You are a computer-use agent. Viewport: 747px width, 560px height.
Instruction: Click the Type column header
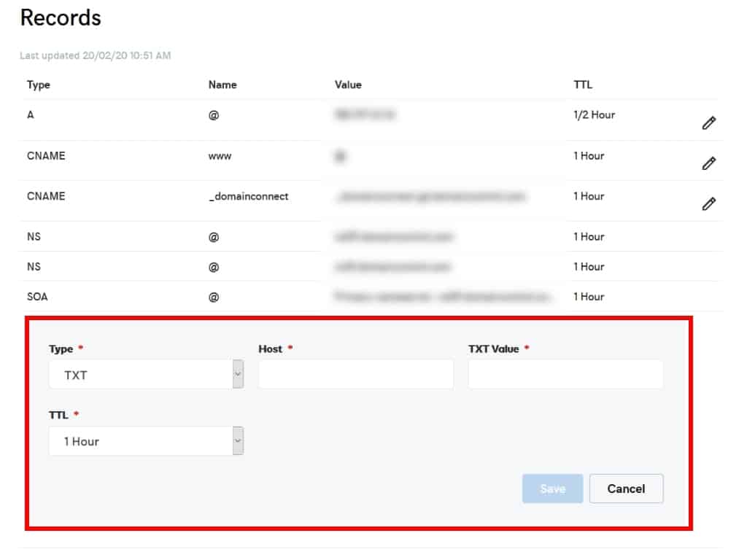[39, 85]
